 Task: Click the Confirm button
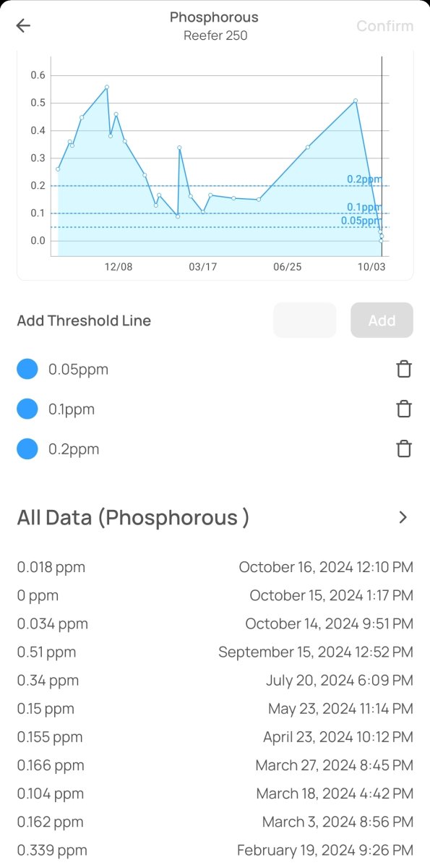[385, 26]
